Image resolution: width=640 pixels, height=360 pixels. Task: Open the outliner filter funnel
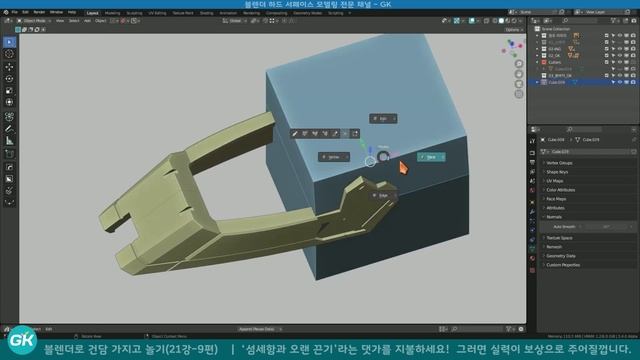point(613,20)
